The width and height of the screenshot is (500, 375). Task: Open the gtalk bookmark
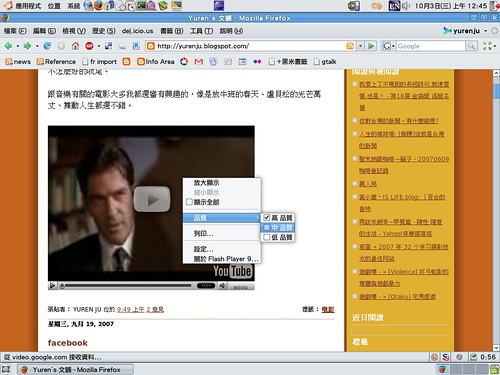(x=325, y=62)
